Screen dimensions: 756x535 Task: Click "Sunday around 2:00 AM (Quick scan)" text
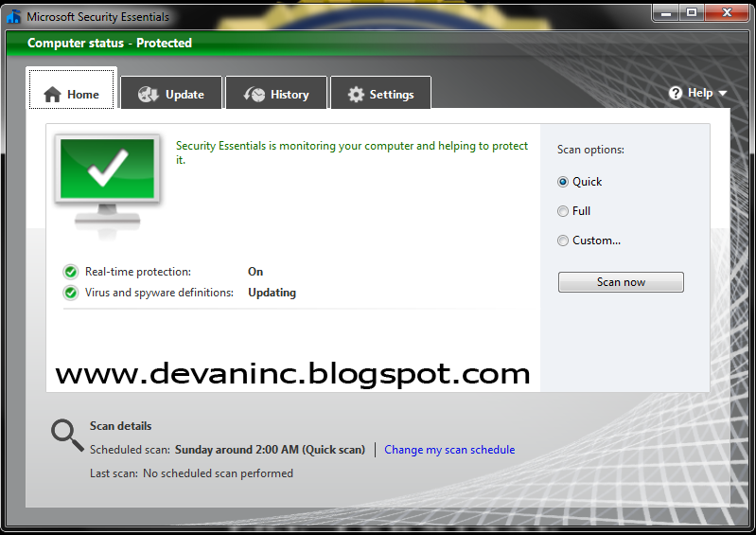[270, 450]
